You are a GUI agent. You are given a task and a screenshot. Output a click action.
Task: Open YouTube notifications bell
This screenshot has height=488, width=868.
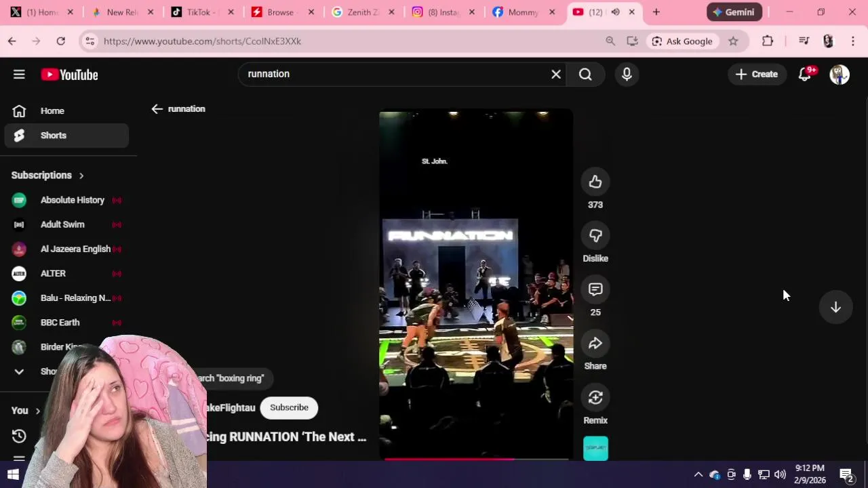[805, 74]
